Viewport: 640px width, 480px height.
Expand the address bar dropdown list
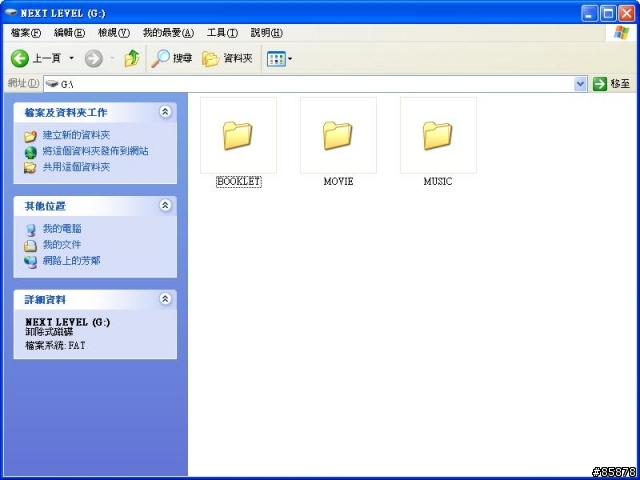(580, 84)
